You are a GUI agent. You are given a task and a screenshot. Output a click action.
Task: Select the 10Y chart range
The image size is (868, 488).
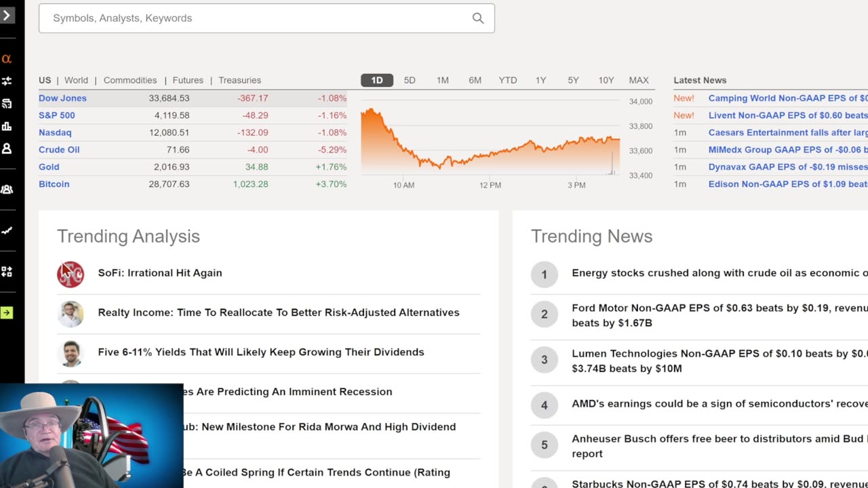(x=606, y=80)
